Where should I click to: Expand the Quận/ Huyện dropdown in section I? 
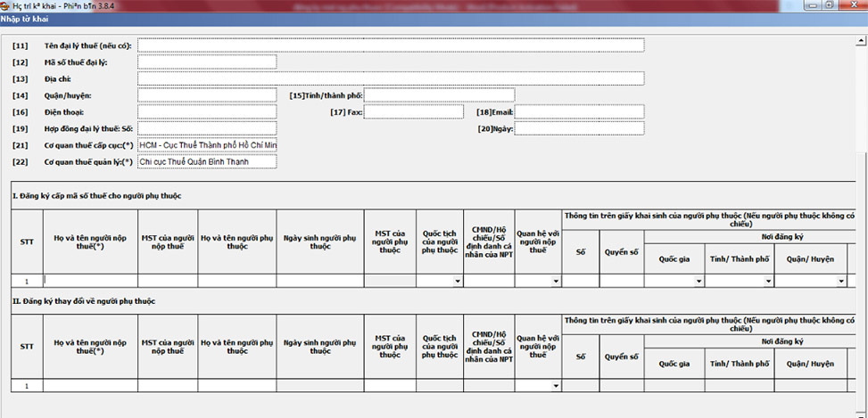click(x=841, y=281)
